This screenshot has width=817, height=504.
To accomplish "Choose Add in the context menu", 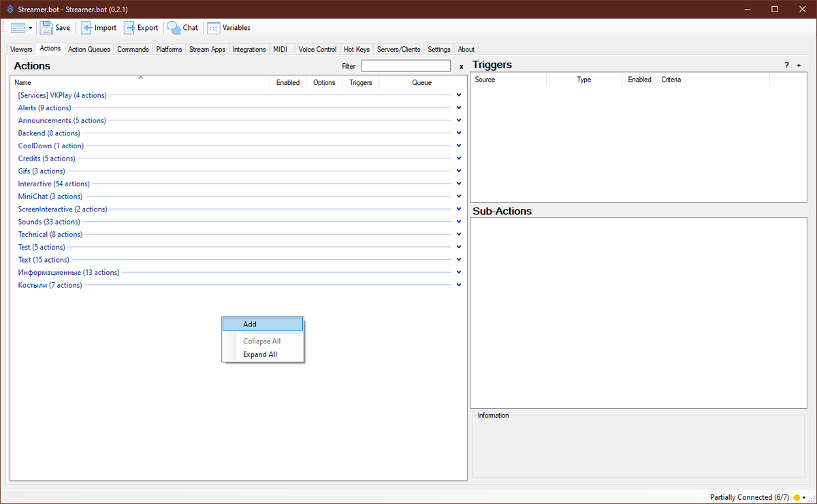I will [x=263, y=324].
